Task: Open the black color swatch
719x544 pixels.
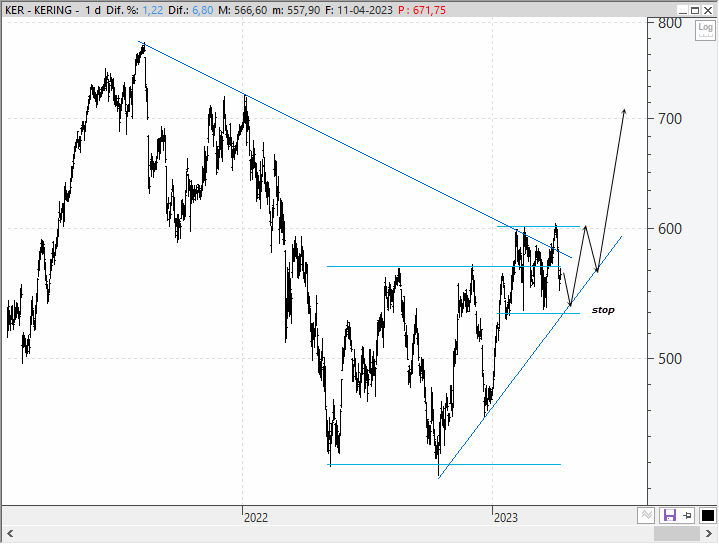Action: [707, 516]
